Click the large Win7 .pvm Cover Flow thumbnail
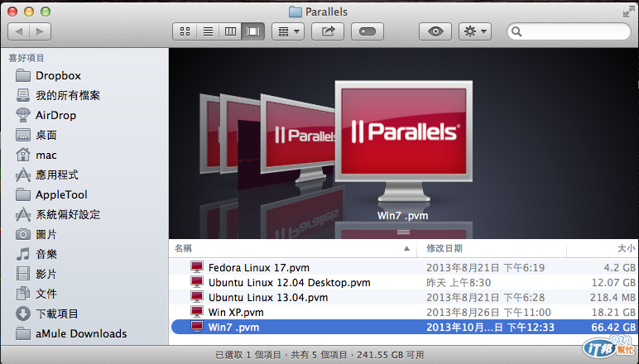The height and width of the screenshot is (364, 639). pyautogui.click(x=403, y=141)
